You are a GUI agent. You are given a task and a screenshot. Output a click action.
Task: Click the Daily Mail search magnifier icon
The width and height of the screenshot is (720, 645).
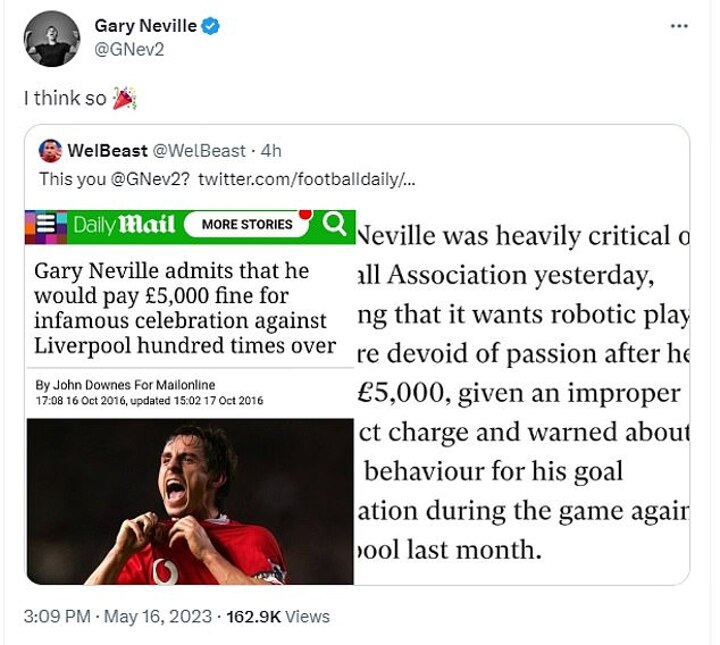click(335, 223)
